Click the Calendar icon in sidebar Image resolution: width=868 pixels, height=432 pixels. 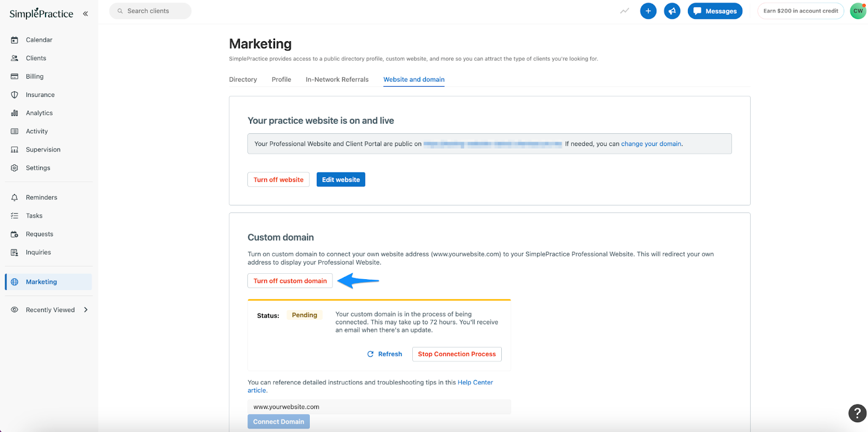(15, 40)
